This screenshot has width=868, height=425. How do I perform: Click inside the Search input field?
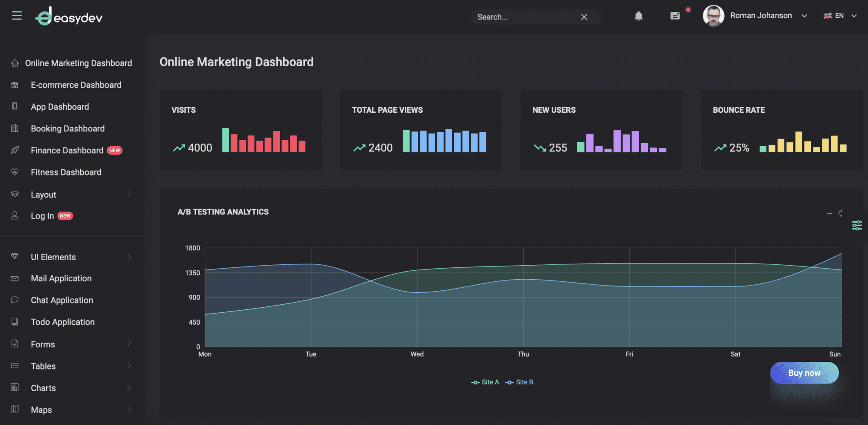[521, 17]
